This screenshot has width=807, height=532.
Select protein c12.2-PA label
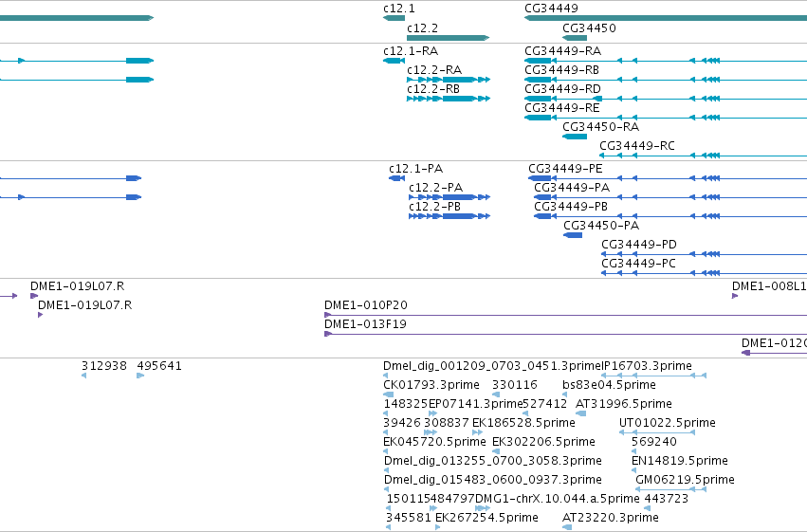click(436, 188)
